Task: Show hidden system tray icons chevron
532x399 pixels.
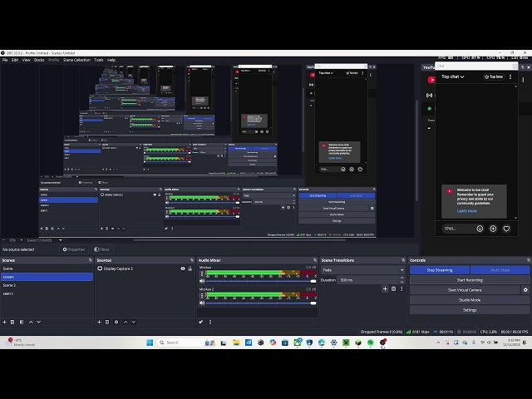Action: pyautogui.click(x=438, y=342)
